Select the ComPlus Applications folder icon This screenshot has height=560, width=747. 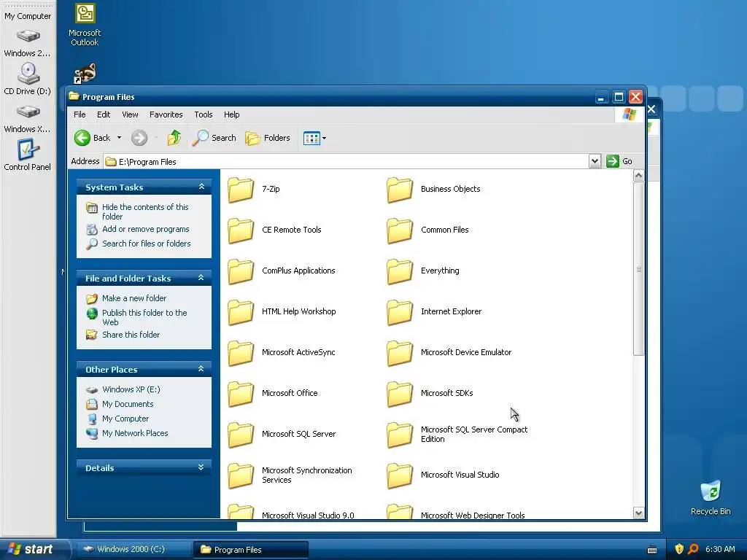pos(241,271)
